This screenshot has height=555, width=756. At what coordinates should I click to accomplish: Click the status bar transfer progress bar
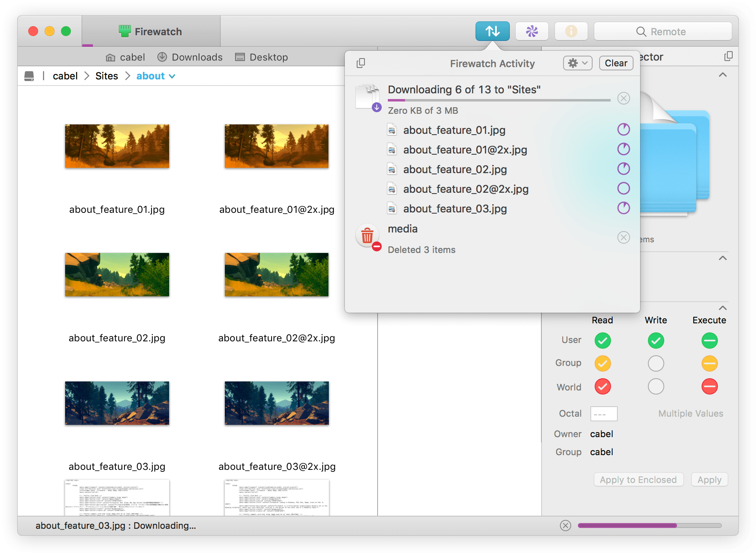tap(650, 526)
